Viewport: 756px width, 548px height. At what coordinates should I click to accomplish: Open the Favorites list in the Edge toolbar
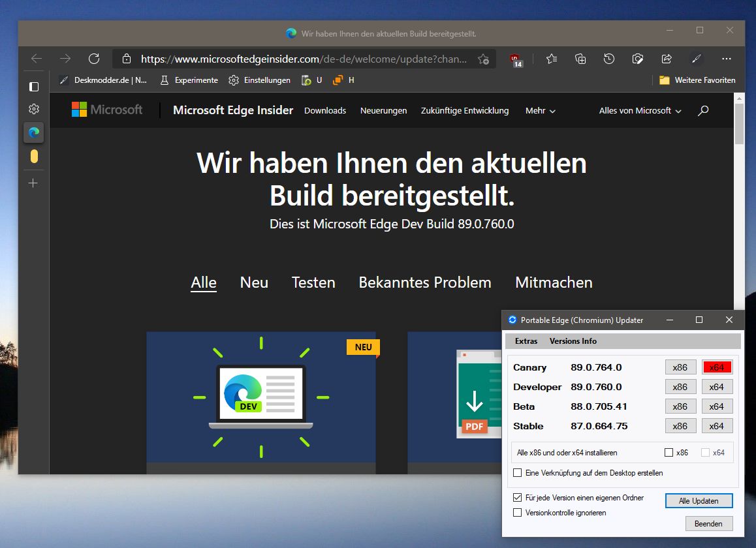pos(552,59)
